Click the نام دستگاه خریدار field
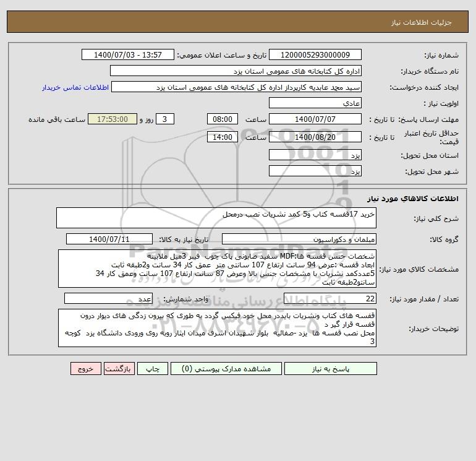 point(236,71)
